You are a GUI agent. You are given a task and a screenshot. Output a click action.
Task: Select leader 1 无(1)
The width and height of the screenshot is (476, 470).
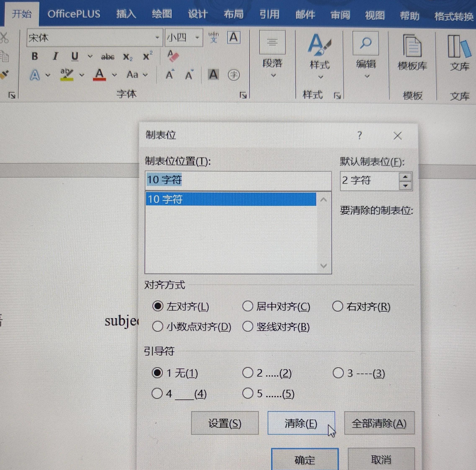coord(175,373)
